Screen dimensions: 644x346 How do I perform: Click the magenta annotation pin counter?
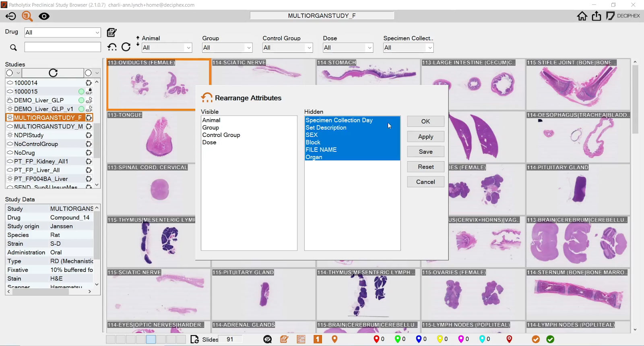tap(463, 339)
